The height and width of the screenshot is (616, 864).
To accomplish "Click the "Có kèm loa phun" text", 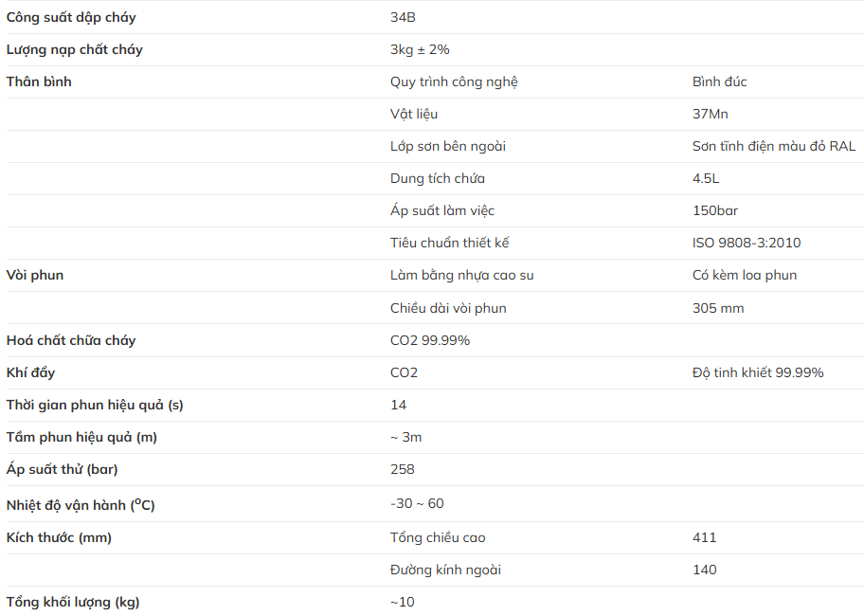I will coord(744,275).
